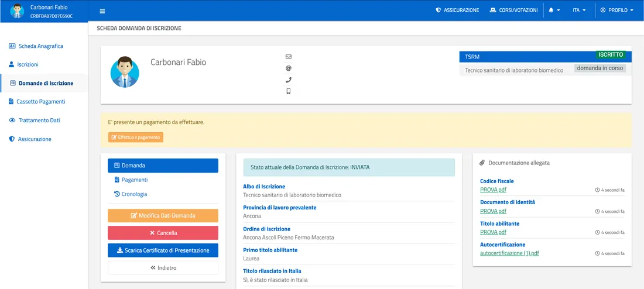Click Effettua il pagamento button
The width and height of the screenshot is (644, 289).
136,137
